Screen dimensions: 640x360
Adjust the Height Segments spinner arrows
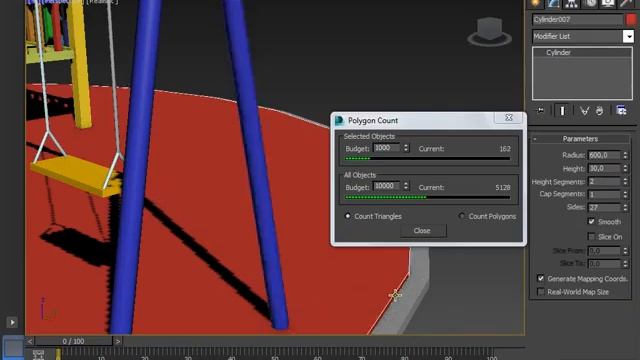click(625, 182)
